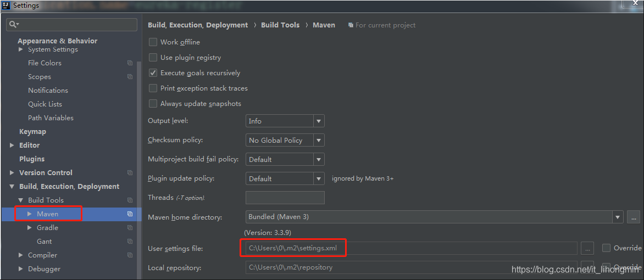Open Notifications settings page
Viewport: 644px width, 280px height.
tap(48, 91)
